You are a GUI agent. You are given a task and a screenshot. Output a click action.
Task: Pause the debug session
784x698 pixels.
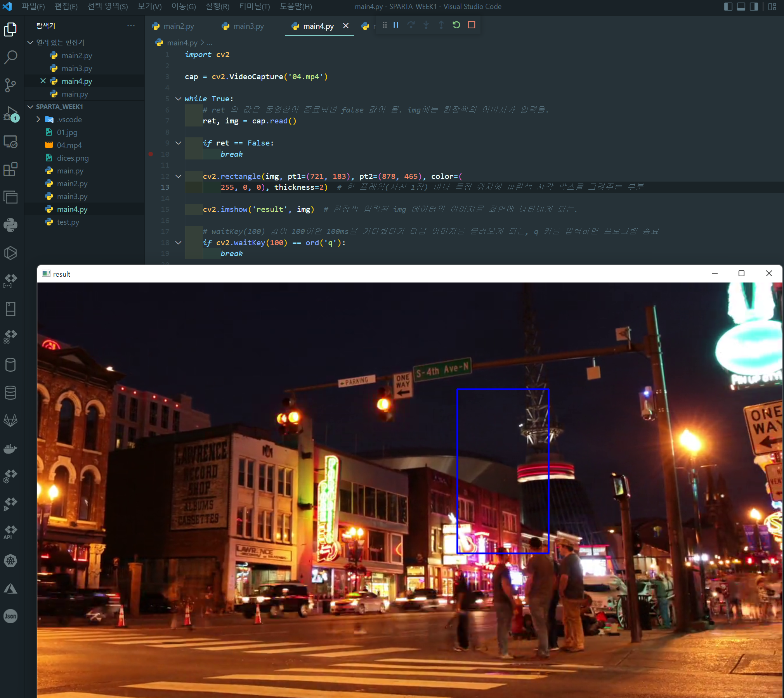[396, 25]
